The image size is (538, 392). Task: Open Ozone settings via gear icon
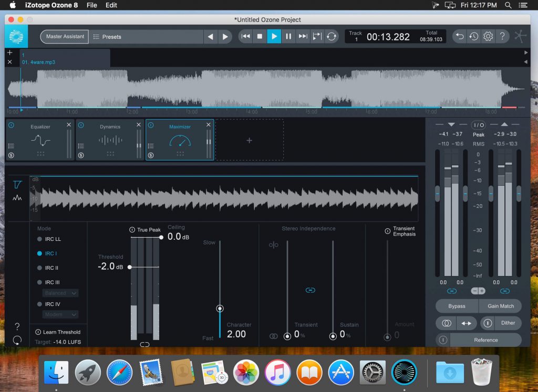tap(488, 36)
